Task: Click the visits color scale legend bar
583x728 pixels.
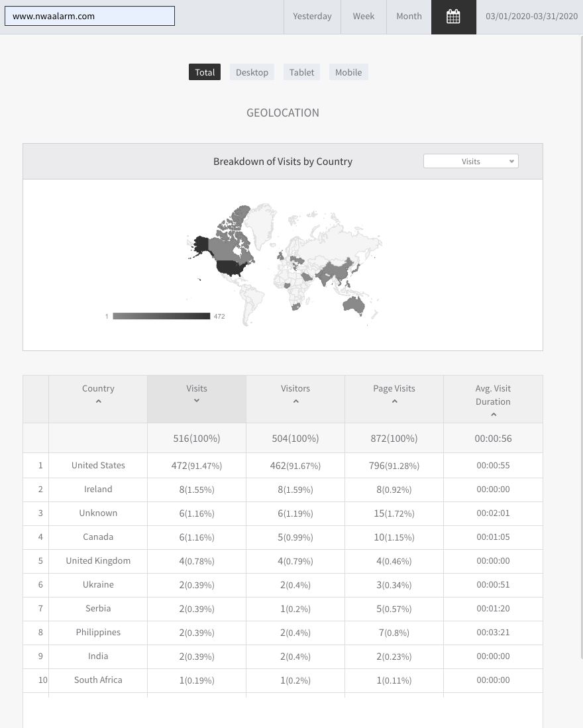Action: pyautogui.click(x=161, y=316)
